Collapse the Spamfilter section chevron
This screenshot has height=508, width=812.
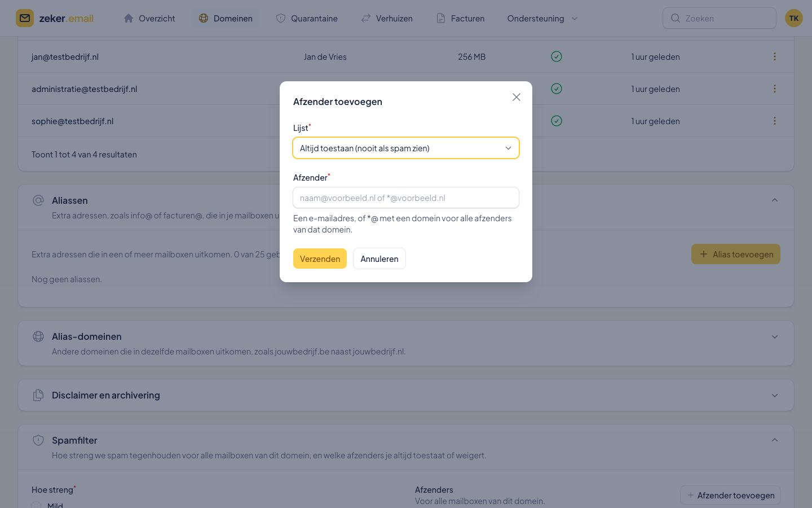775,440
